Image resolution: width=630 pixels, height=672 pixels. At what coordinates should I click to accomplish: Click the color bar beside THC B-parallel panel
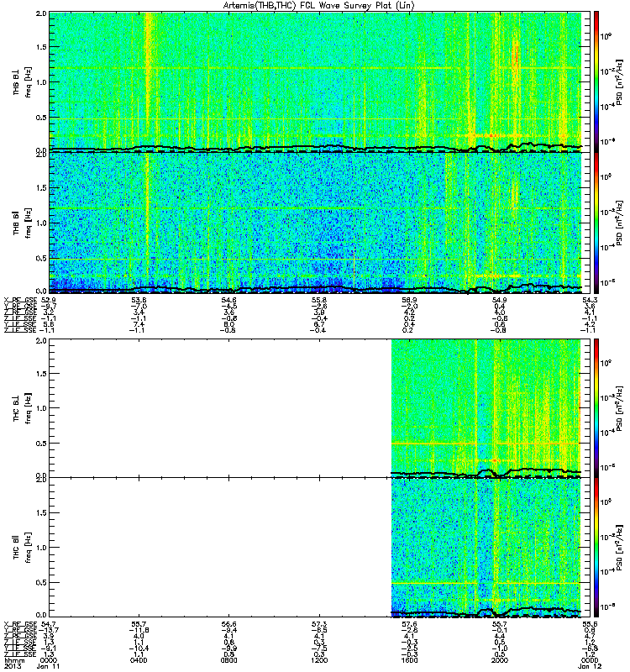point(596,548)
